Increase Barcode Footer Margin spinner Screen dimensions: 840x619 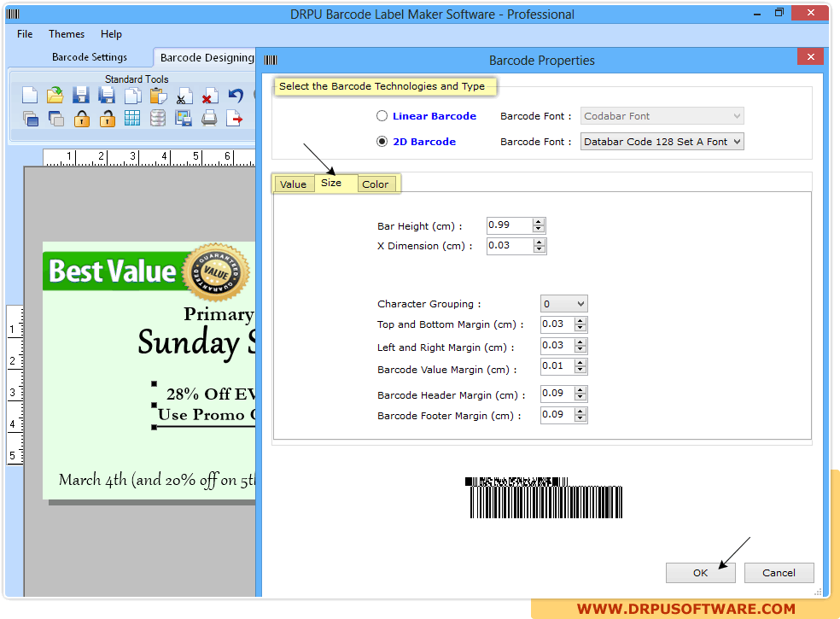coord(580,411)
